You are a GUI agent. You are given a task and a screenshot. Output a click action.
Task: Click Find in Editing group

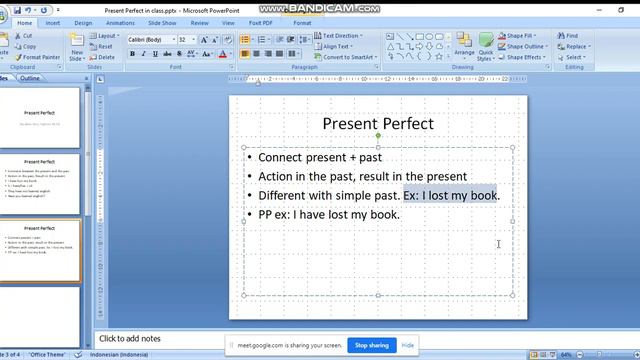click(x=568, y=36)
